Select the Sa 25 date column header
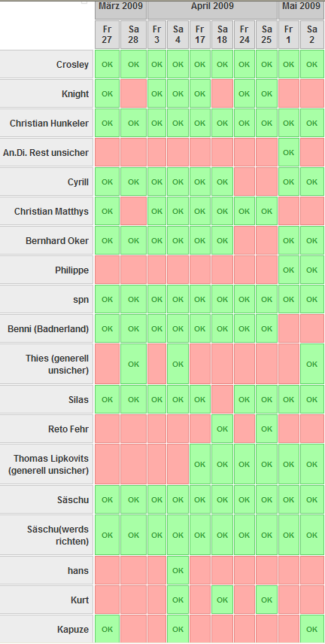Screen dimensions: 325x644 coord(267,35)
